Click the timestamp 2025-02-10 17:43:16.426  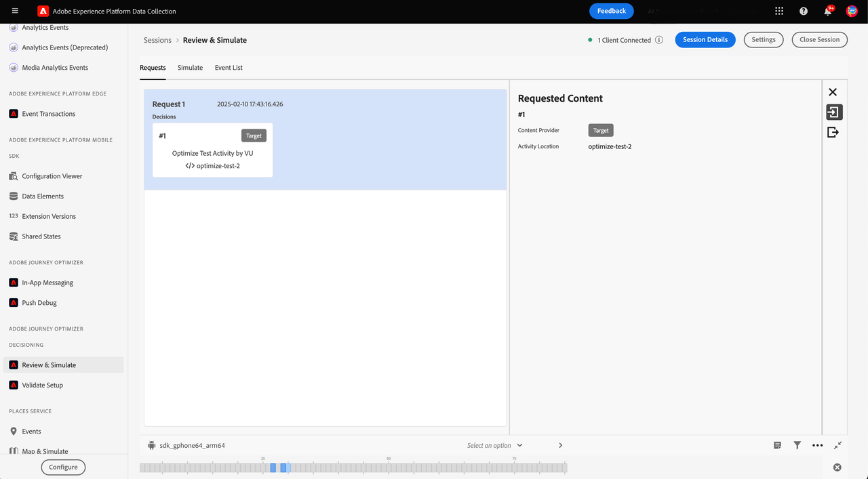[250, 104]
